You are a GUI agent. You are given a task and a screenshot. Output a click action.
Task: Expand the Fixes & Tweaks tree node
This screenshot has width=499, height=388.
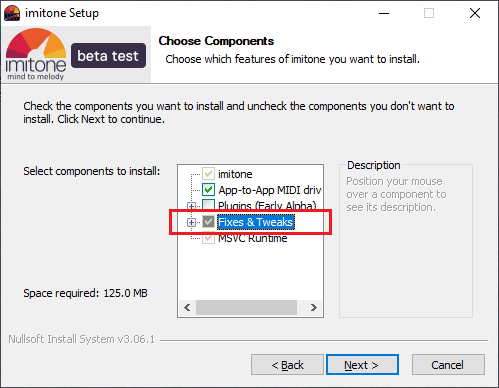(191, 222)
